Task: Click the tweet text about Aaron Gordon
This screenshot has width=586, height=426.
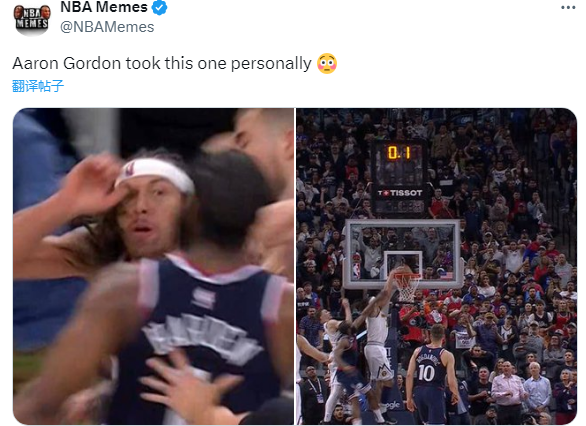Action: (162, 63)
